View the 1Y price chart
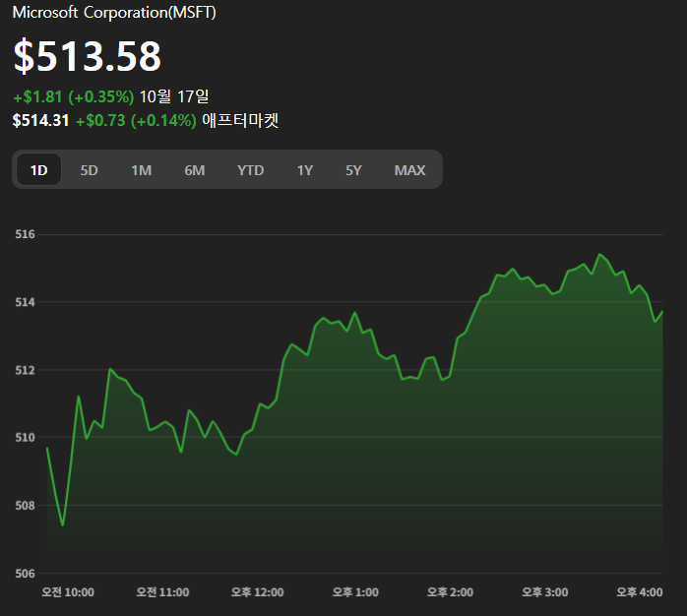The image size is (687, 616). tap(305, 170)
